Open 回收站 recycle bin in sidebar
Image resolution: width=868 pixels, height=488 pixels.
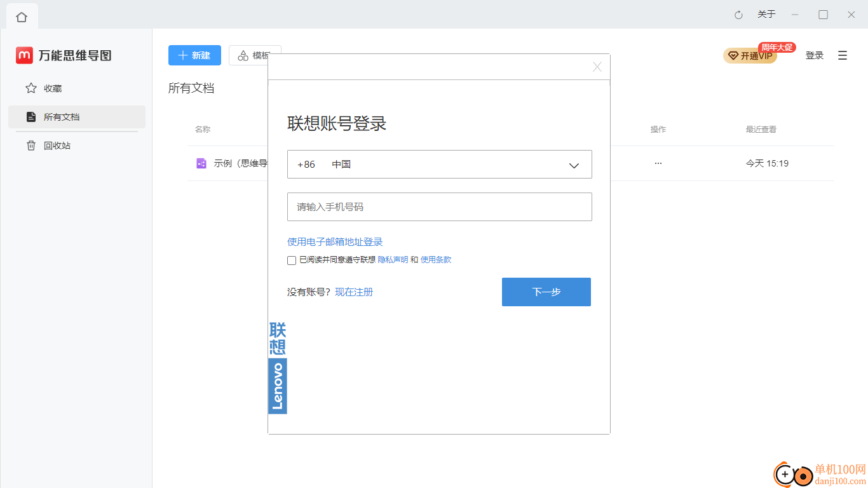[x=77, y=146]
